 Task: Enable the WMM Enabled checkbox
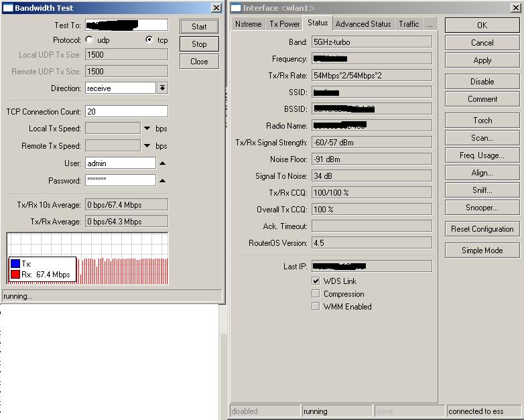coord(316,307)
